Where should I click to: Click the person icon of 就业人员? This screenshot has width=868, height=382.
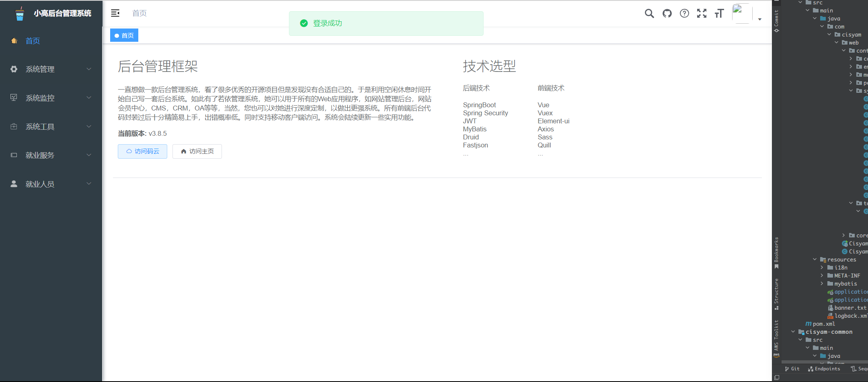tap(14, 184)
